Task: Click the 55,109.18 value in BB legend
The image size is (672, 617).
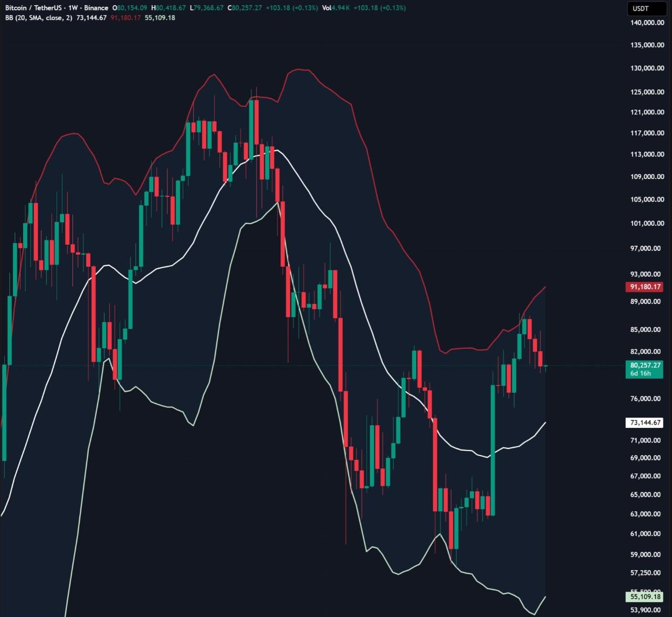Action: tap(160, 18)
